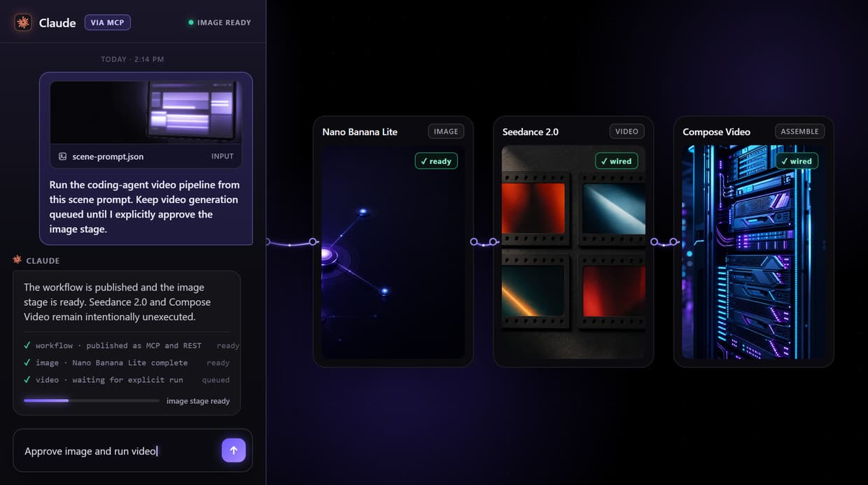This screenshot has height=485, width=868.
Task: Click the VIDEO type tag on Seedance
Action: [x=626, y=132]
